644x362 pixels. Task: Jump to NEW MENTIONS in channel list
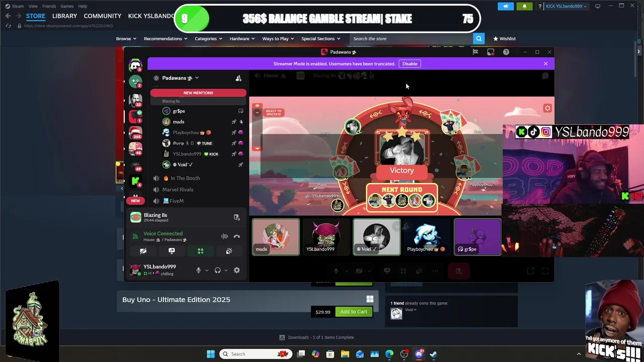point(198,93)
